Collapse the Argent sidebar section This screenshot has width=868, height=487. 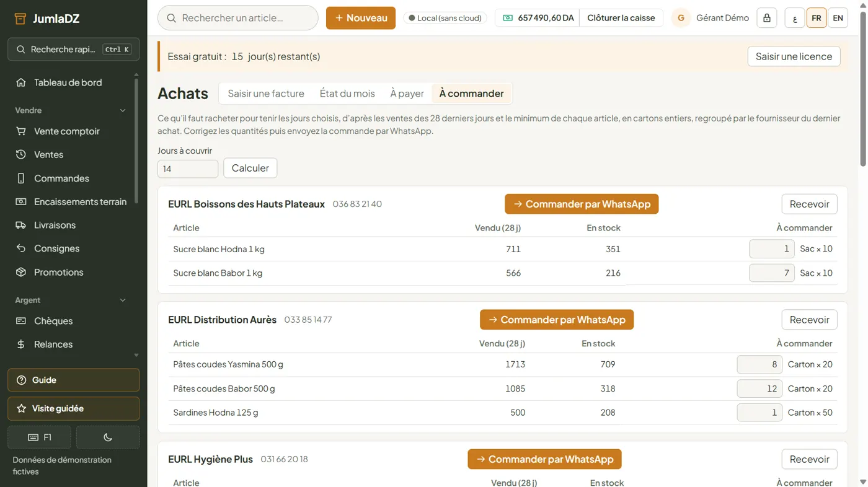123,300
